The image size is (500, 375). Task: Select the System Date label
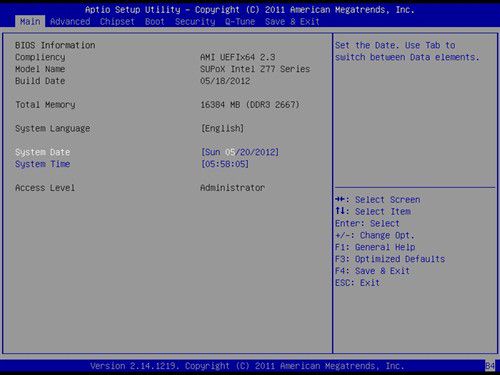(x=42, y=152)
